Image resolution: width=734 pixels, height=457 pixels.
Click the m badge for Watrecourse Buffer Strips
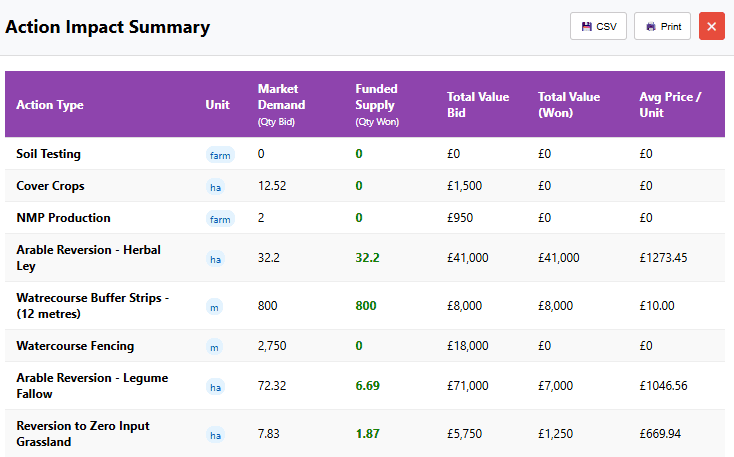coord(214,307)
